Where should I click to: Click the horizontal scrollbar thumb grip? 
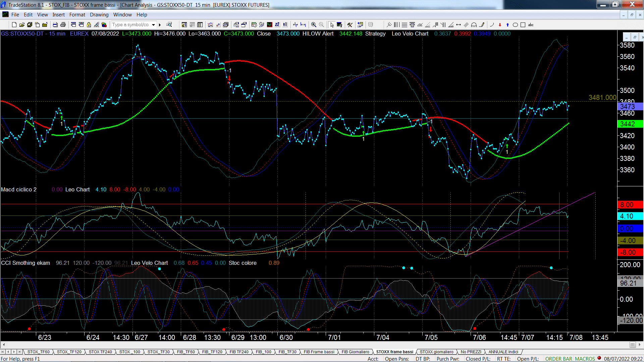632,345
